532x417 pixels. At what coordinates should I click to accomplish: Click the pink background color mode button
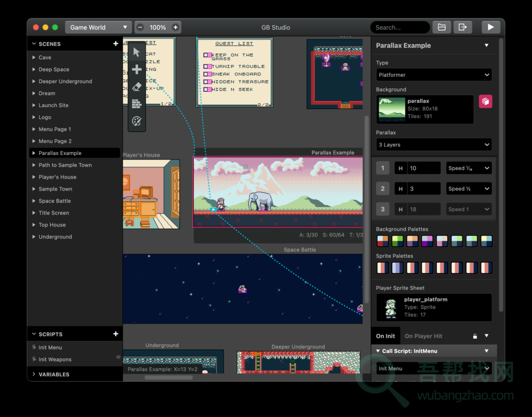pos(485,101)
